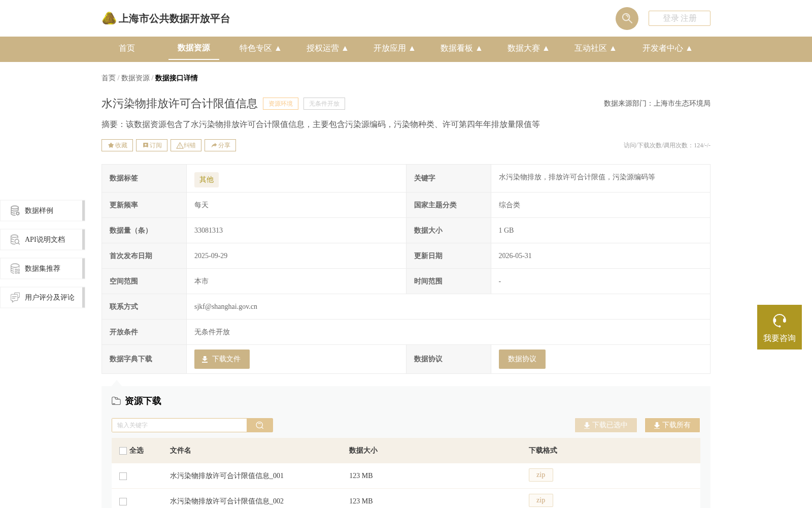The width and height of the screenshot is (812, 508).
Task: Click 下载所有 button
Action: 672,425
